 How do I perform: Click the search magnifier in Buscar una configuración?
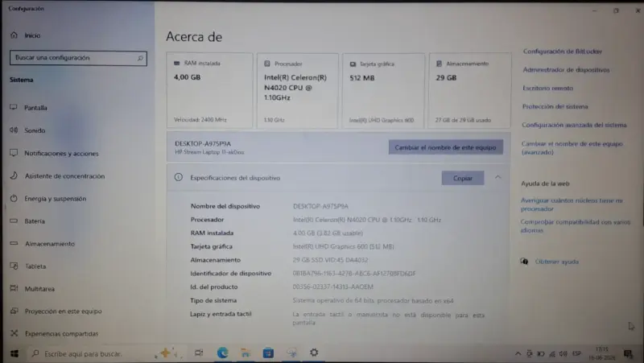pos(140,58)
